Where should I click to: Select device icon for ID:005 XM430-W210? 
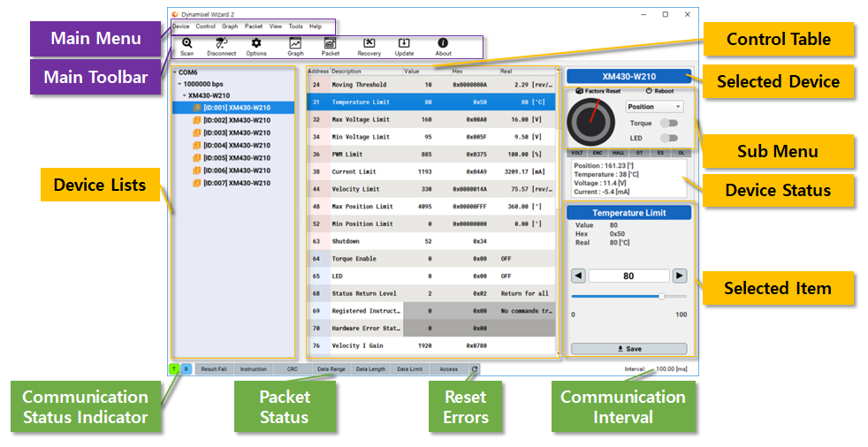(x=196, y=158)
